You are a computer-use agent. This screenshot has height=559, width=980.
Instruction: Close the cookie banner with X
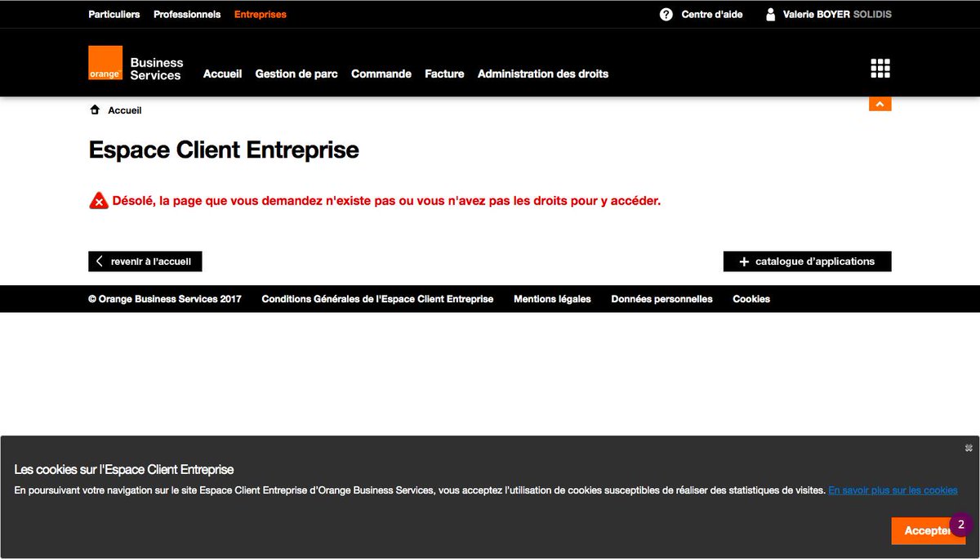(969, 448)
